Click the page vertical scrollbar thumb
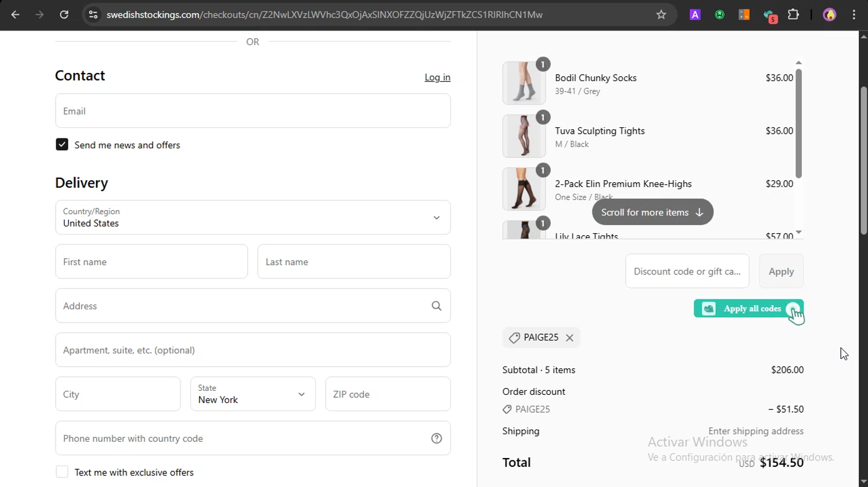 (x=863, y=160)
